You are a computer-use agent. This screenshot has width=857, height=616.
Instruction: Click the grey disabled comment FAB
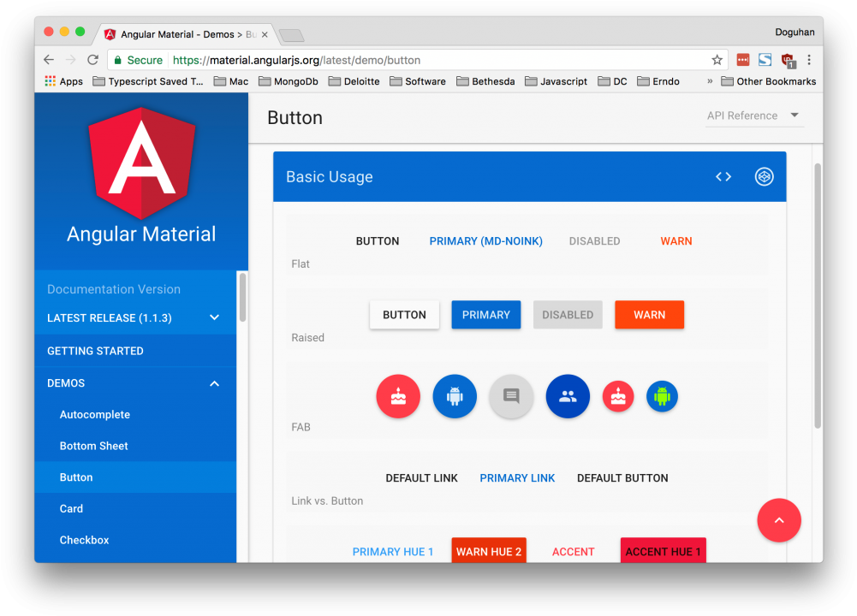coord(511,396)
